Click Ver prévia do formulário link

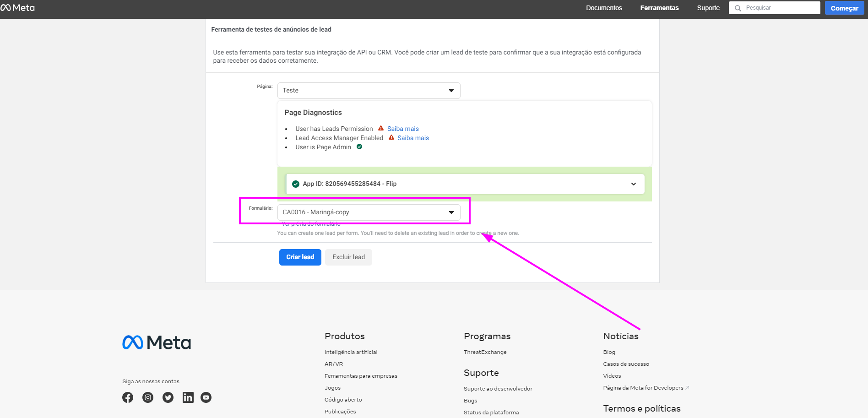[x=311, y=224]
